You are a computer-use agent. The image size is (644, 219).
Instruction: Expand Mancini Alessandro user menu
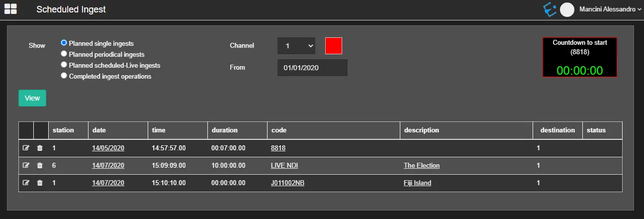[x=610, y=9]
